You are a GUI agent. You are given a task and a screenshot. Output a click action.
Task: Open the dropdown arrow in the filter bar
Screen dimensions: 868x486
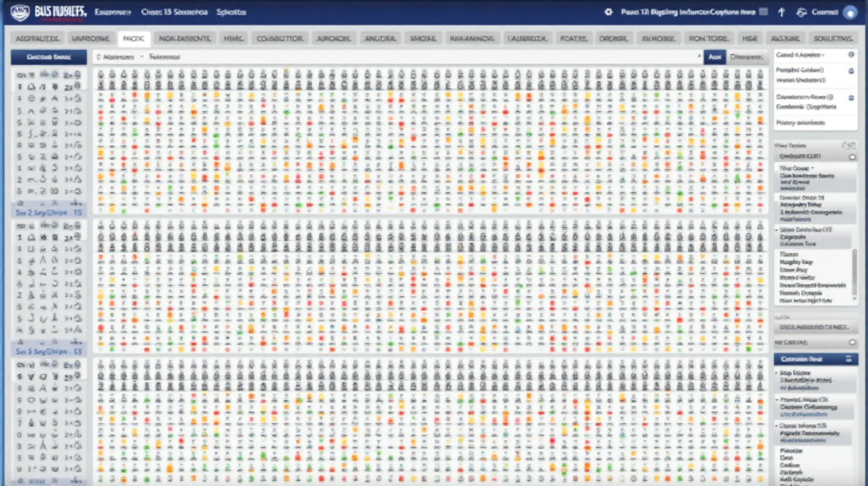(x=698, y=56)
